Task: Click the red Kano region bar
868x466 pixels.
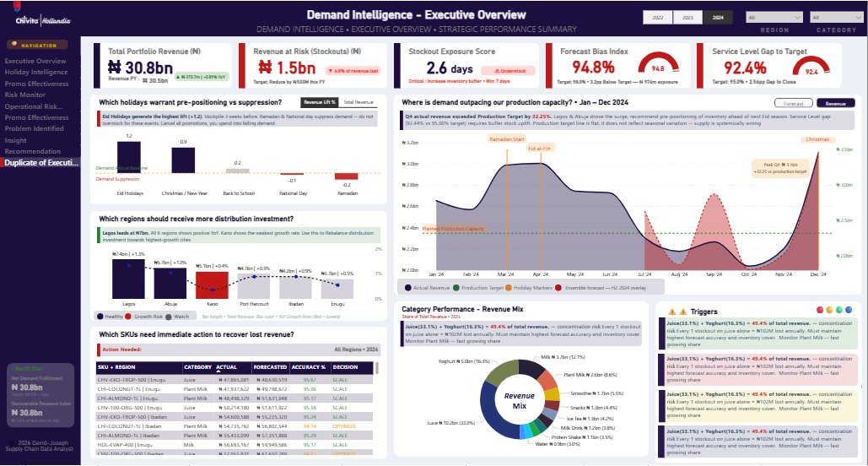Action: [212, 285]
